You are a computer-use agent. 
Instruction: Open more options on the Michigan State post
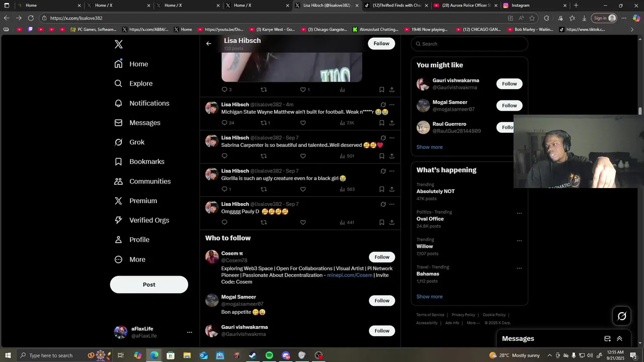tap(392, 105)
